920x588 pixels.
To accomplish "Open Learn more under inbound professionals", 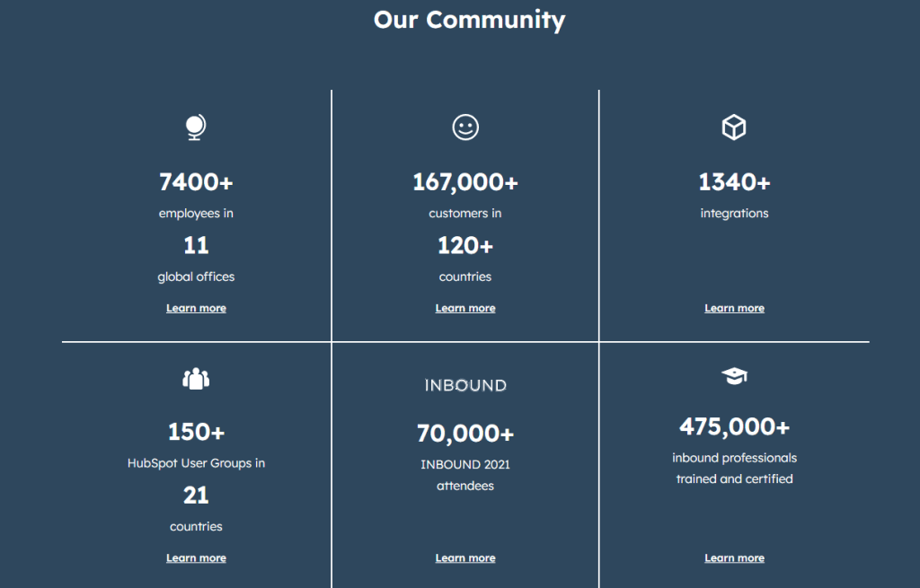I will point(734,557).
